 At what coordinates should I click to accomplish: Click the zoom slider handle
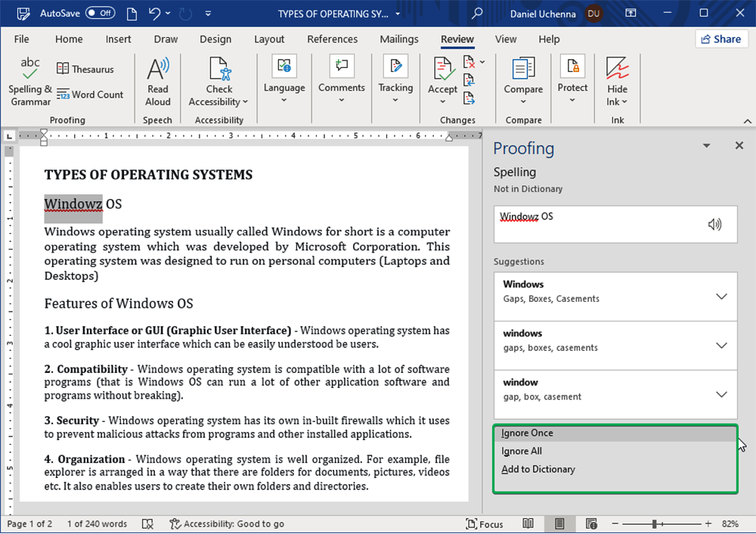coord(654,523)
